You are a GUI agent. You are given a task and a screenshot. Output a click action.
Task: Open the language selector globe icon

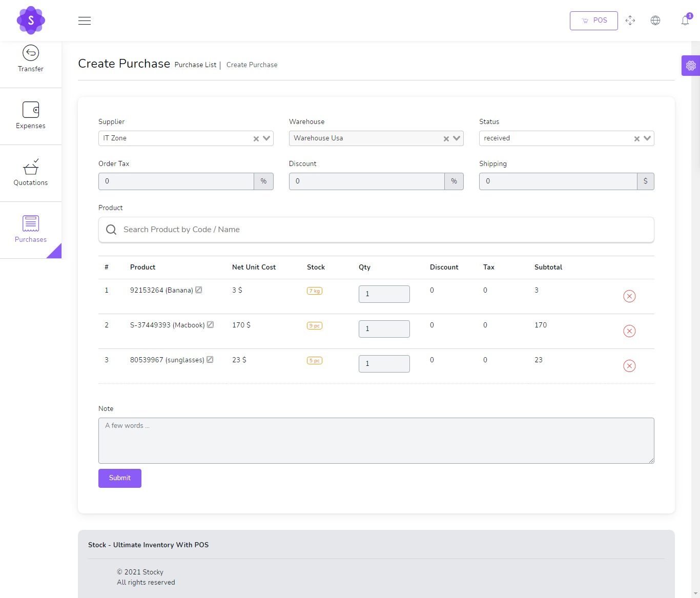click(655, 20)
